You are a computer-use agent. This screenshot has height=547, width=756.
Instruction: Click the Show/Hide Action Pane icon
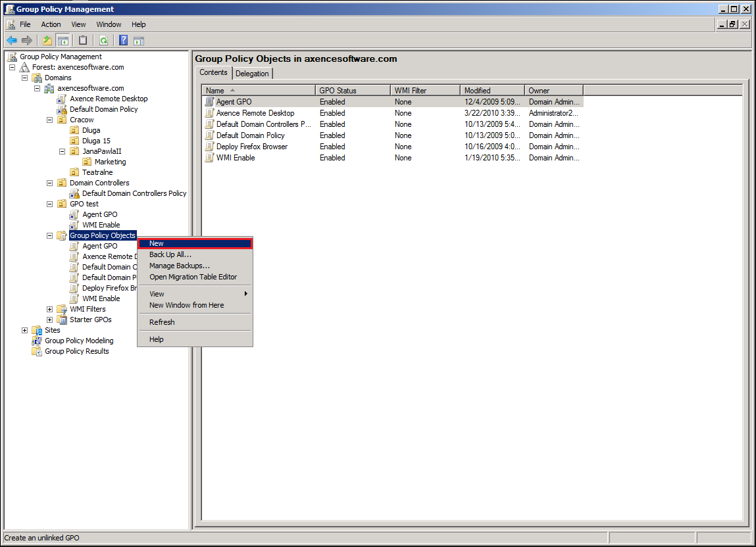click(x=138, y=40)
